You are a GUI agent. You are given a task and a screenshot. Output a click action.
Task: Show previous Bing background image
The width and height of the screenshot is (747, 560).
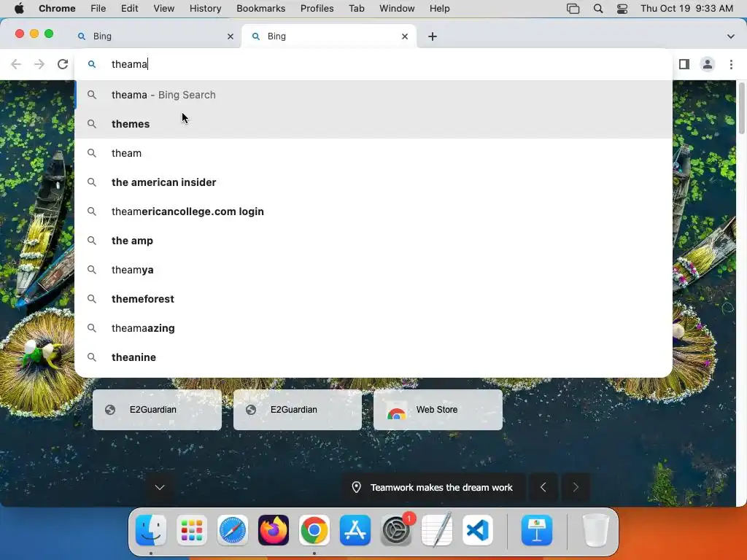click(x=543, y=487)
